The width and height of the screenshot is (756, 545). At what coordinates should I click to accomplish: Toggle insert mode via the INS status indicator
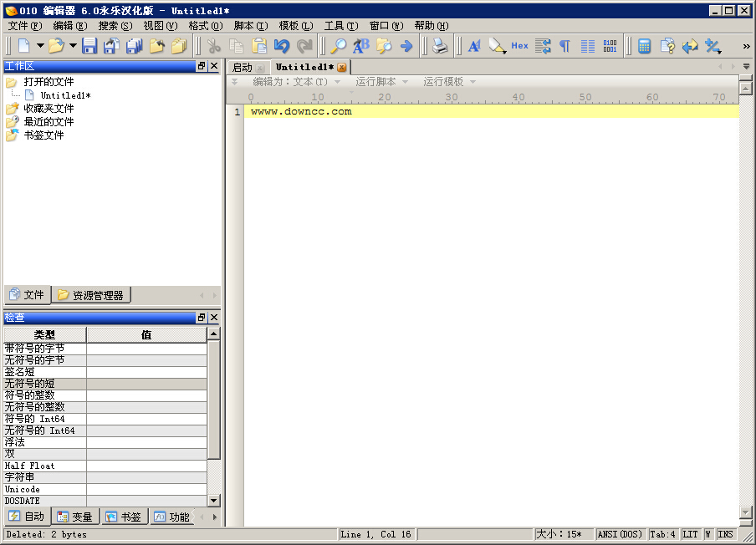pos(725,534)
